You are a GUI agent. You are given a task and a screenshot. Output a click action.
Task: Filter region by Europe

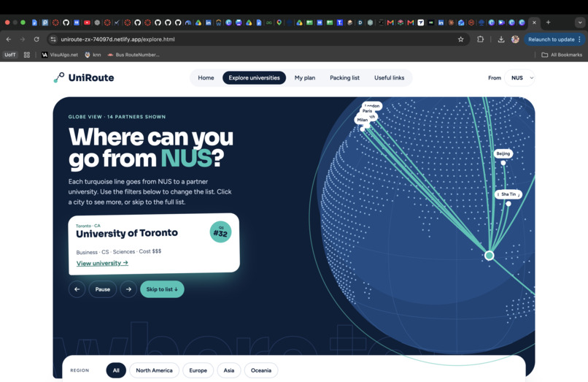(x=198, y=370)
